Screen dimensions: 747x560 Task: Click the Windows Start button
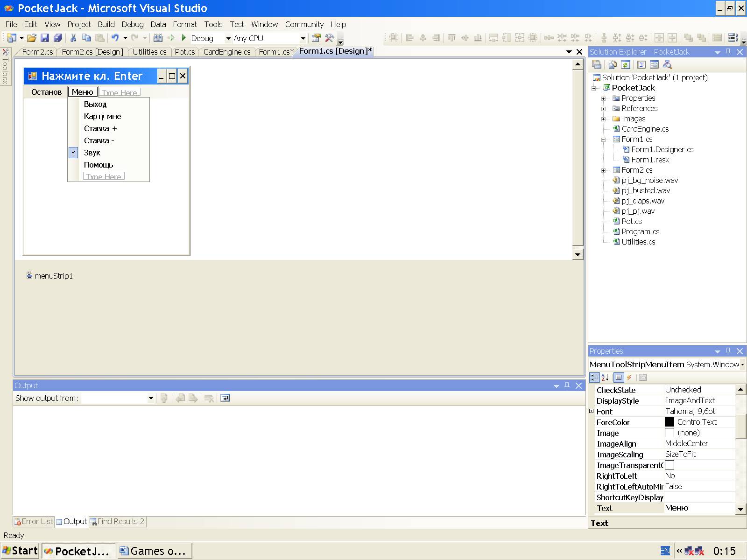pyautogui.click(x=20, y=551)
